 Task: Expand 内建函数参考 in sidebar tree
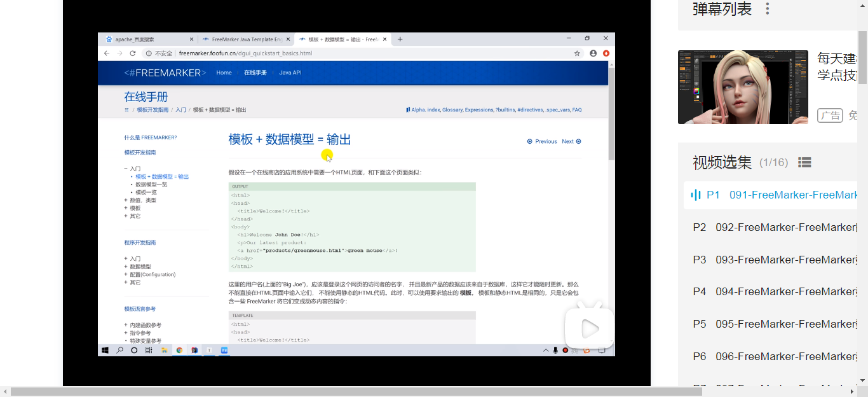pyautogui.click(x=143, y=325)
